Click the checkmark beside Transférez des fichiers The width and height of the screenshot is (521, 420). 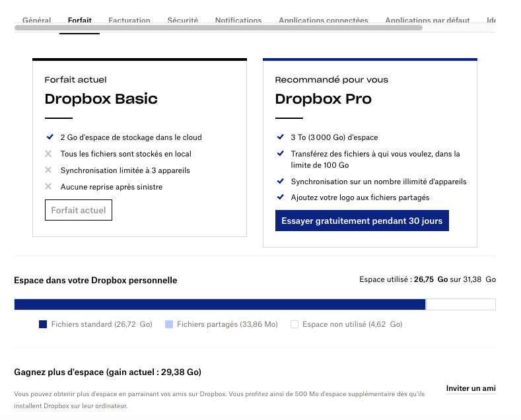click(281, 153)
